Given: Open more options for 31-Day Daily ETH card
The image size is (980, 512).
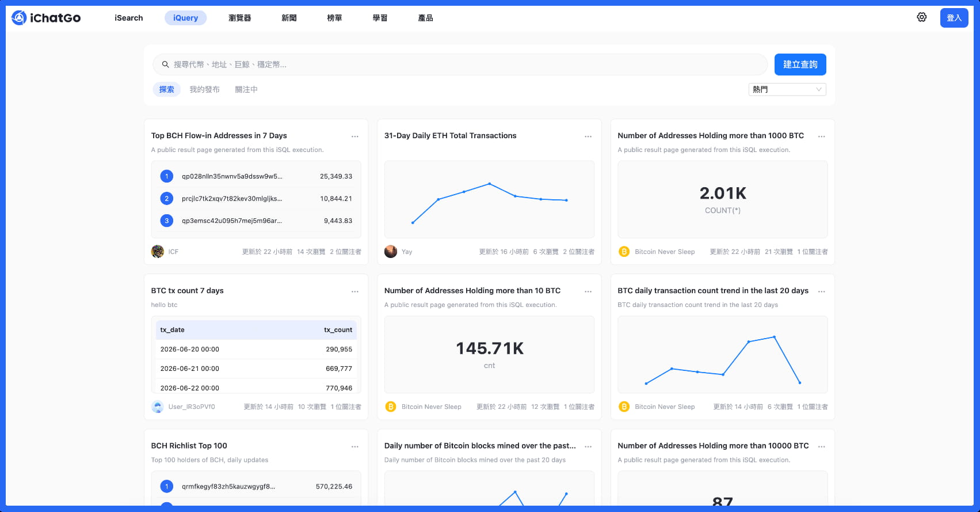Looking at the screenshot, I should [588, 136].
